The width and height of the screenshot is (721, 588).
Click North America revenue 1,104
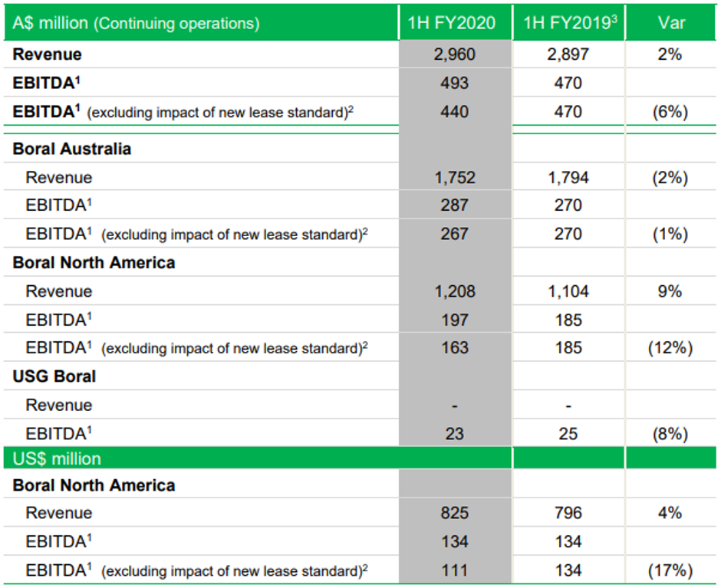pyautogui.click(x=568, y=291)
